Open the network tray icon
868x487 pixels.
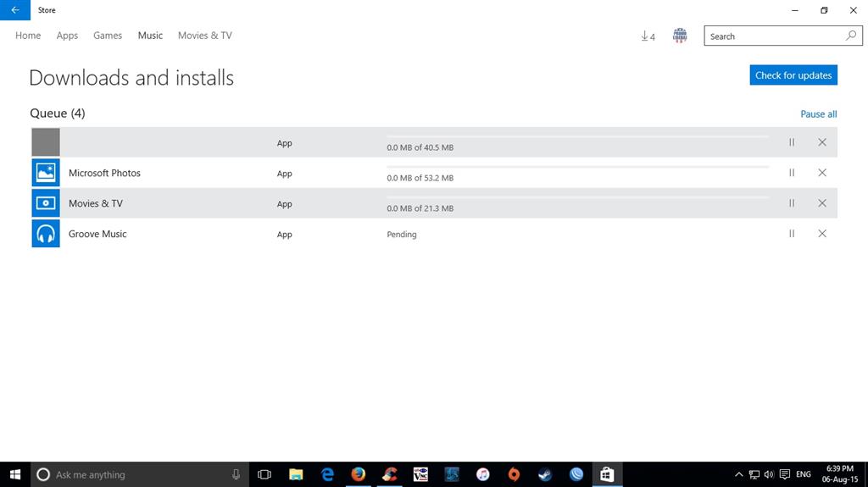click(x=754, y=474)
